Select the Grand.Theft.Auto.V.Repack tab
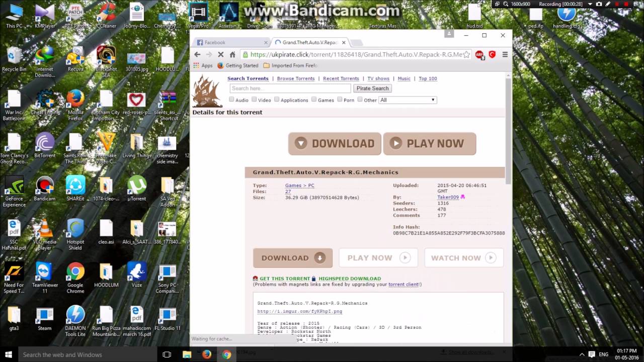The height and width of the screenshot is (362, 644). point(309,43)
